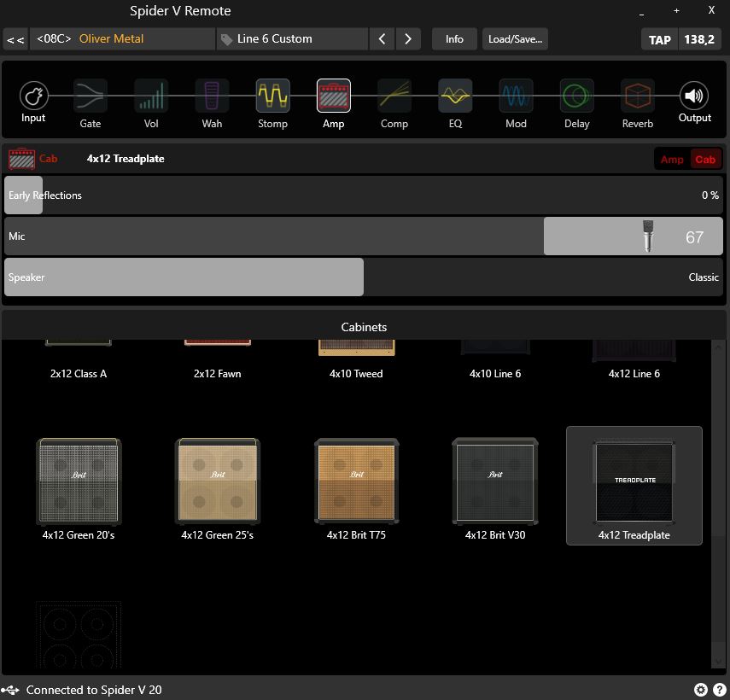Go to next preset arrow

408,39
